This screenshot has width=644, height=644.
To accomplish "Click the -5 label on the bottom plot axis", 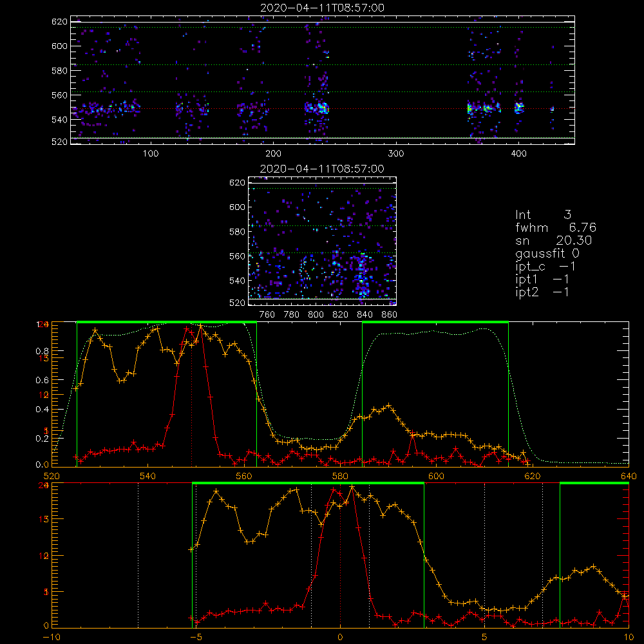I will pos(196,638).
